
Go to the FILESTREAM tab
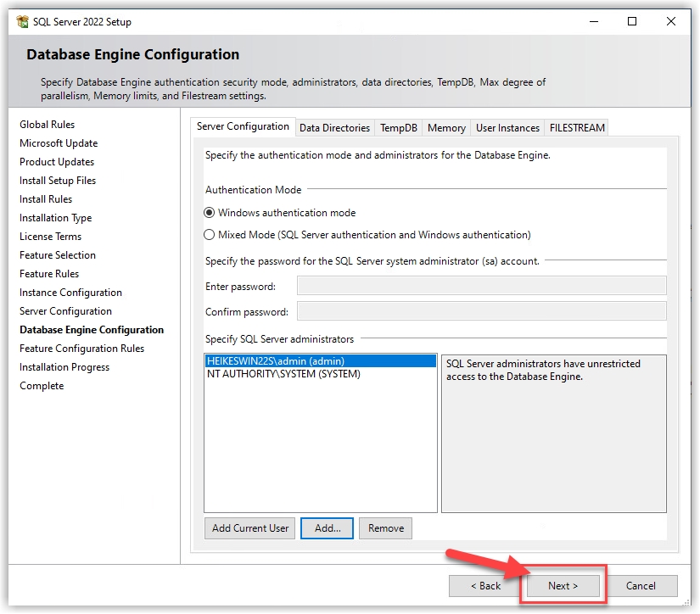[x=577, y=128]
